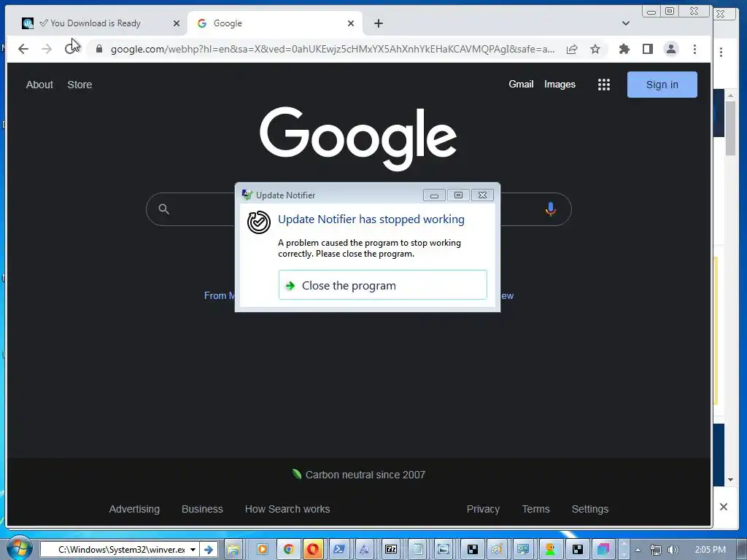747x560 pixels.
Task: Bookmark this page with the star icon
Action: (x=595, y=49)
